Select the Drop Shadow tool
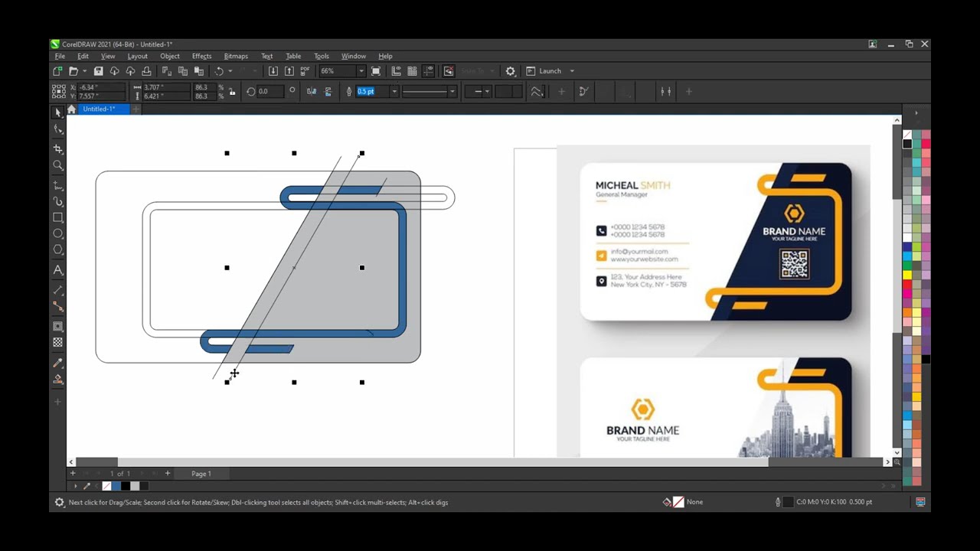 click(x=58, y=326)
